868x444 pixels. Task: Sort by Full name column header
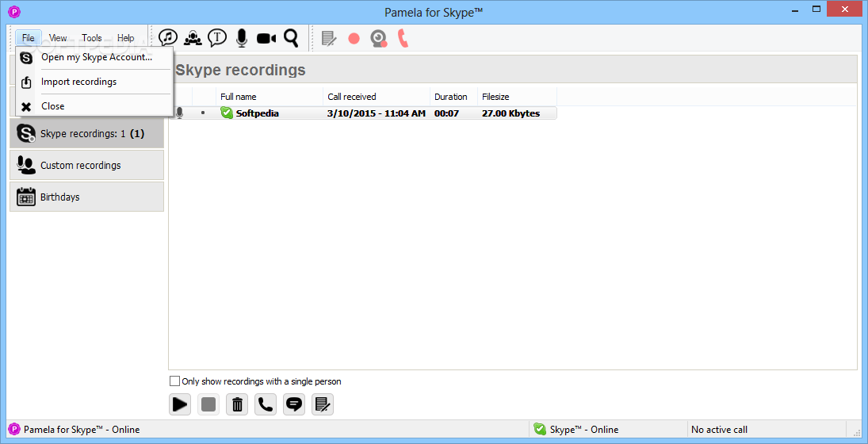point(270,97)
